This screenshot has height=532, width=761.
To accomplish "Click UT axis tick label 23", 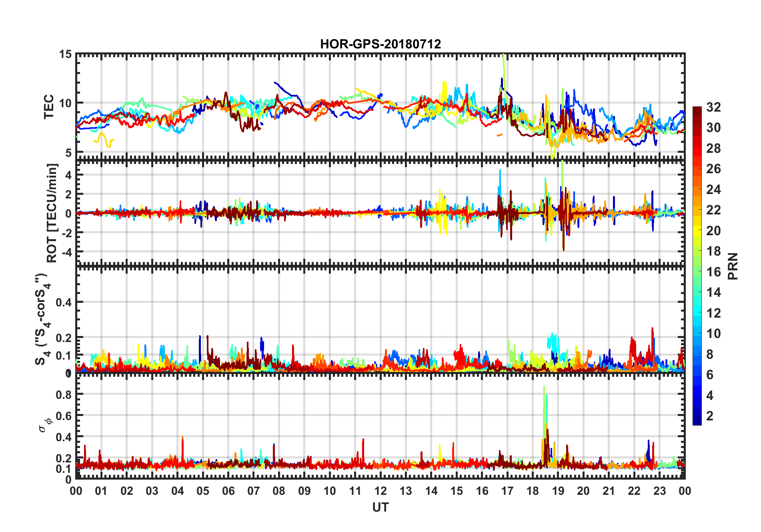I will click(x=660, y=491).
